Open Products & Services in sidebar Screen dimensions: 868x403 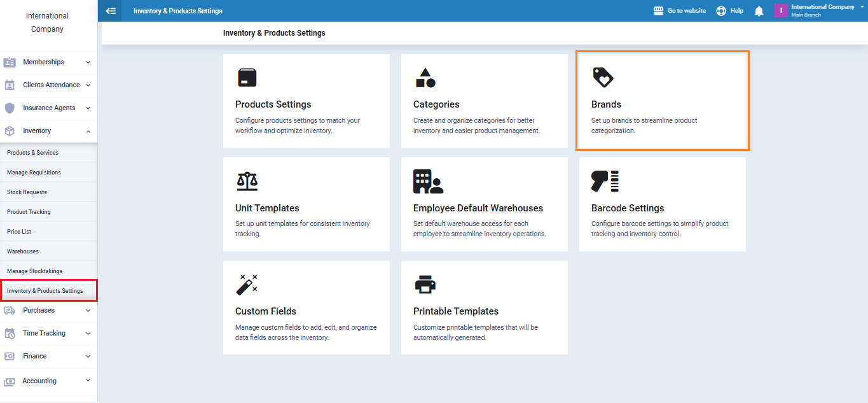click(32, 153)
